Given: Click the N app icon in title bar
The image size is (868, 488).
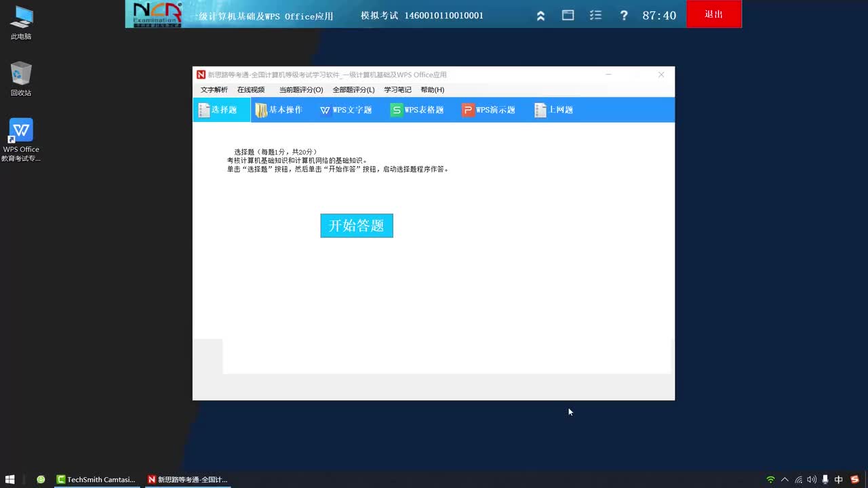Looking at the screenshot, I should pos(201,75).
